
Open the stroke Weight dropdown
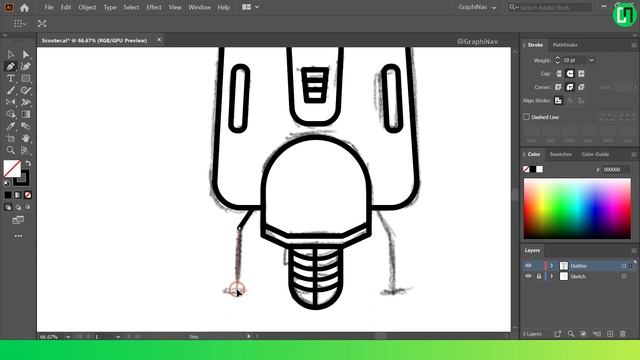[591, 60]
